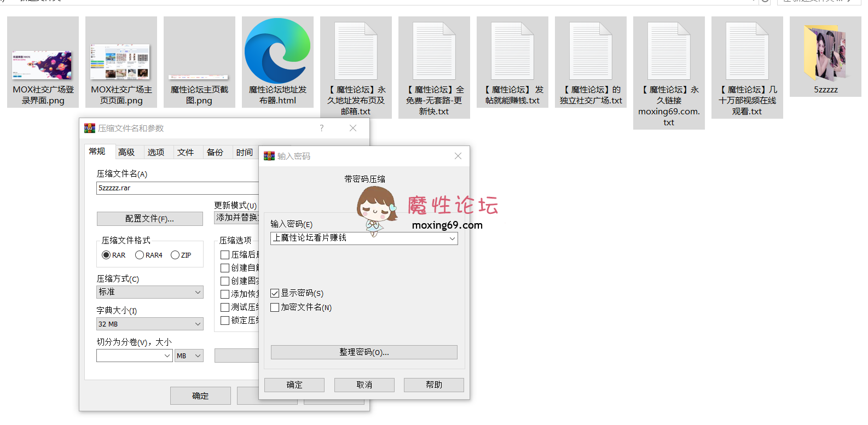This screenshot has width=868, height=425.
Task: Click WinRAR icon in 输入密码 title bar
Action: tap(269, 156)
